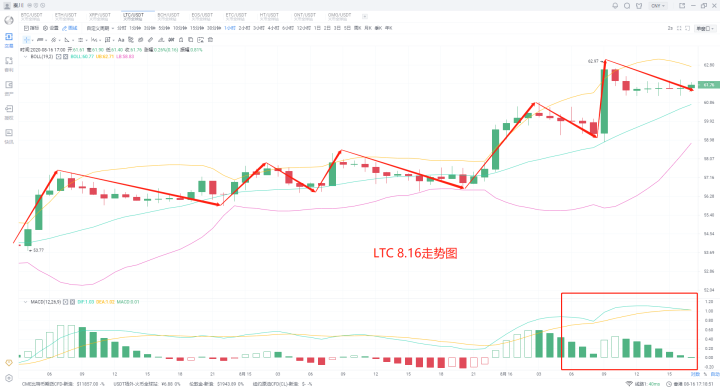The width and height of the screenshot is (720, 389).
Task: Expand the crosshair tool dropdown arrow
Action: [33, 40]
